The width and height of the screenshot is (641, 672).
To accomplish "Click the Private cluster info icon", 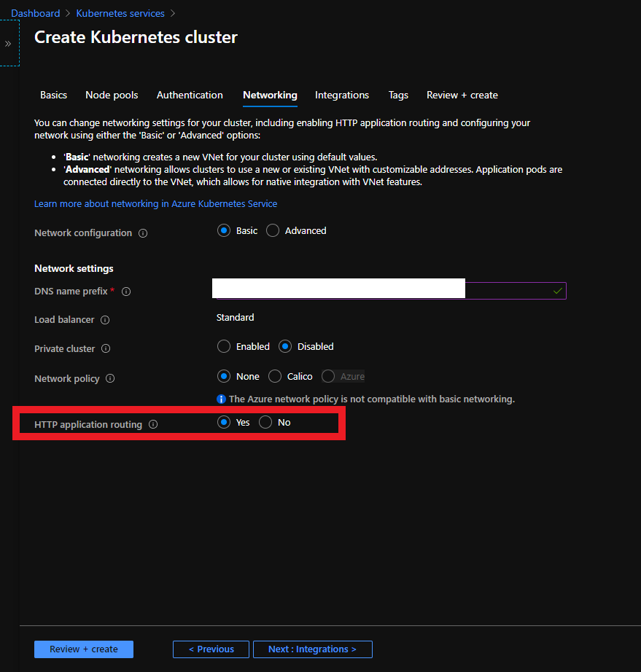I will click(x=106, y=349).
